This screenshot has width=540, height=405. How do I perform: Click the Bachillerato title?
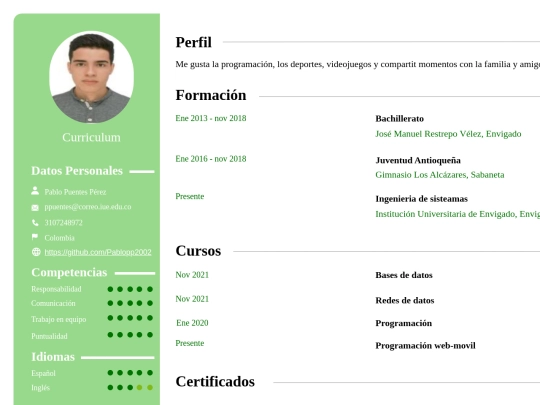(x=399, y=119)
